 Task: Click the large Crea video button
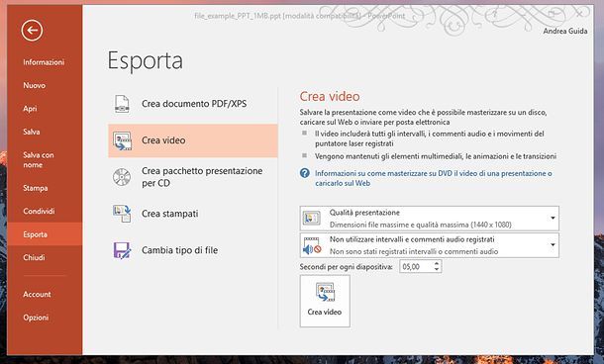pyautogui.click(x=325, y=301)
